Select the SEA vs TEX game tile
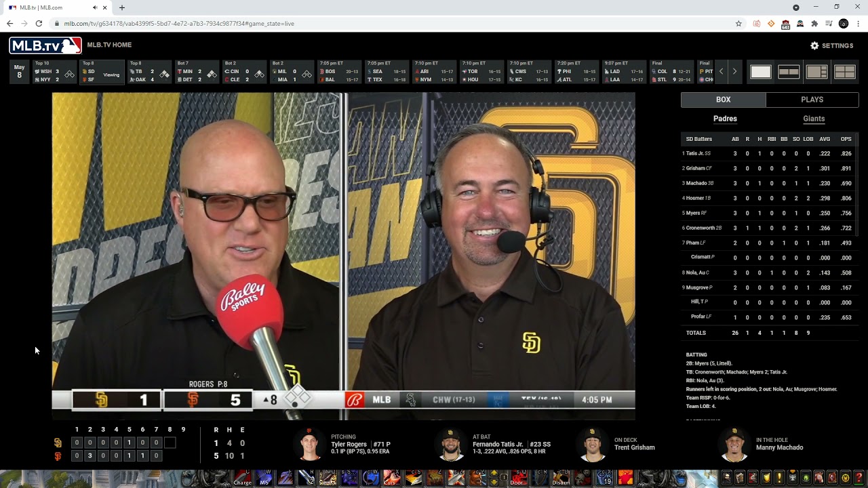Viewport: 868px width, 488px height. pyautogui.click(x=387, y=72)
